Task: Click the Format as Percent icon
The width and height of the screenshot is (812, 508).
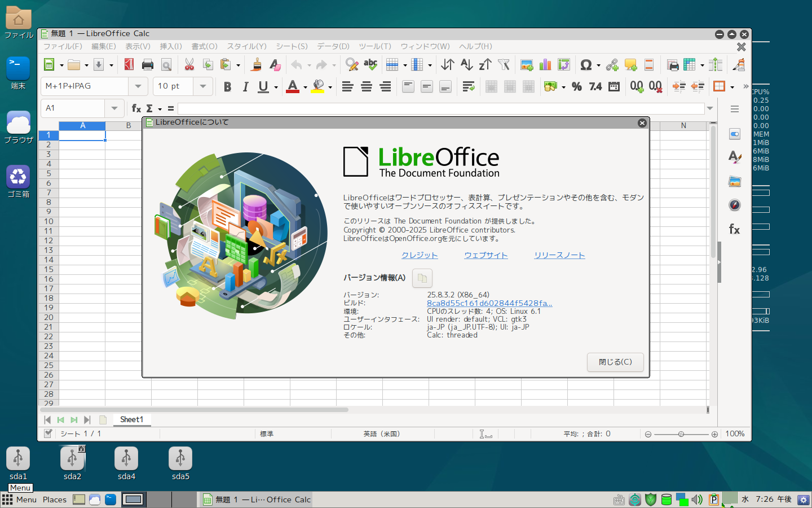Action: 576,86
